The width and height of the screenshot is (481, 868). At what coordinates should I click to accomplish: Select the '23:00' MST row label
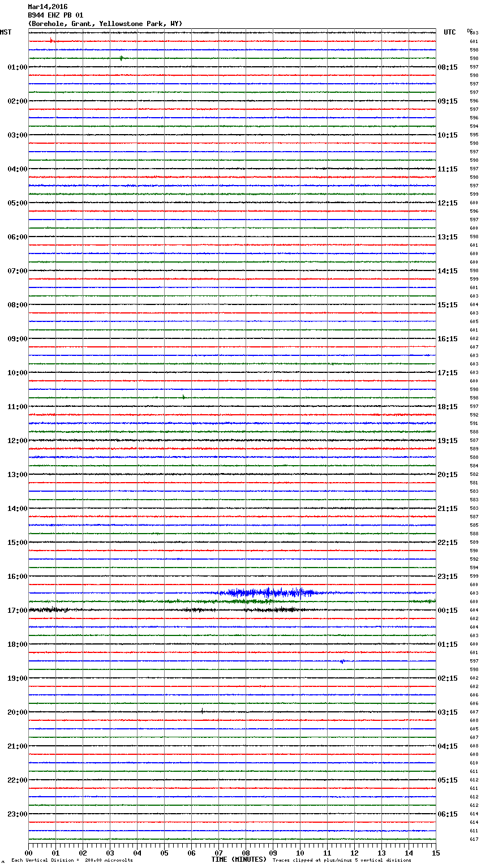(18, 814)
